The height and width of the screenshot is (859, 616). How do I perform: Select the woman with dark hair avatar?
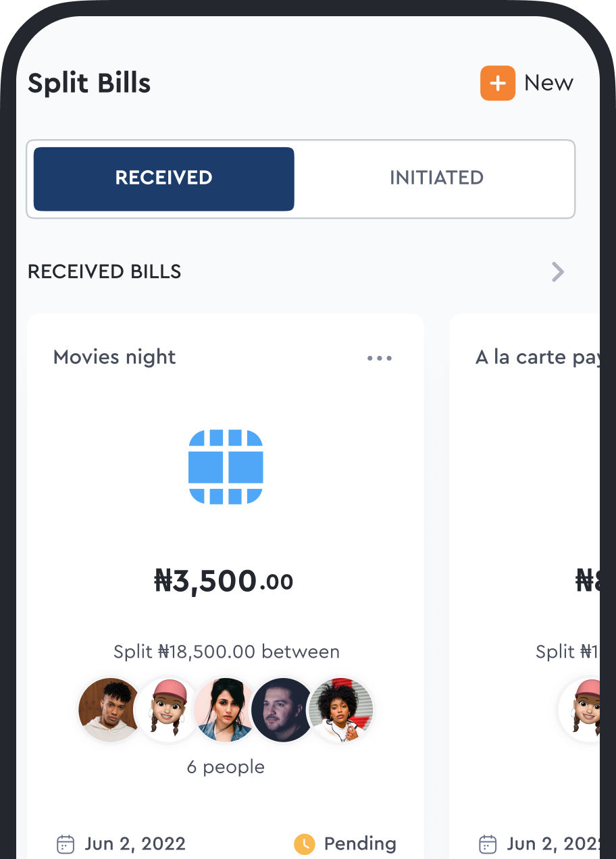coord(225,710)
